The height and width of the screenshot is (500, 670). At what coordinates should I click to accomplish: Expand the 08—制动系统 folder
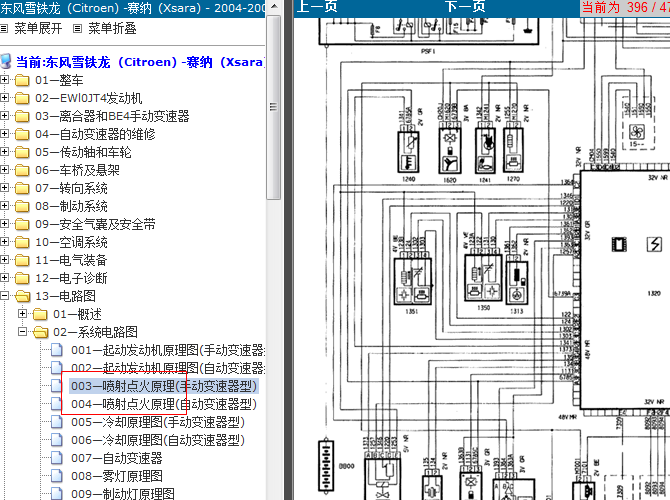tap(4, 206)
